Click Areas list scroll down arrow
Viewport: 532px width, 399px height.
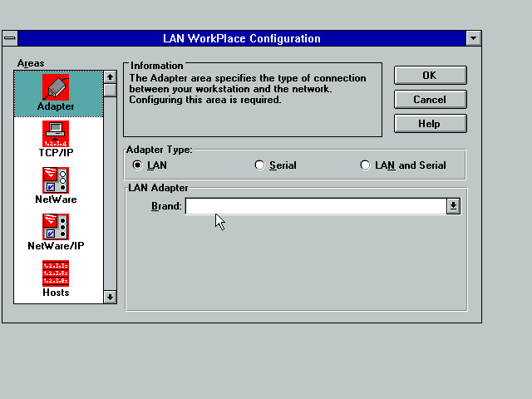(110, 298)
